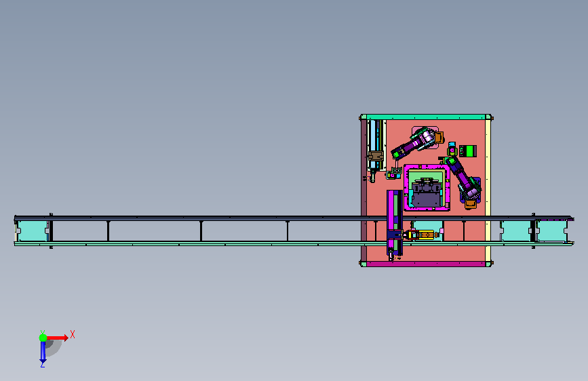
Task: Pick the dark gray fixture block on green plate
Action: point(427,193)
